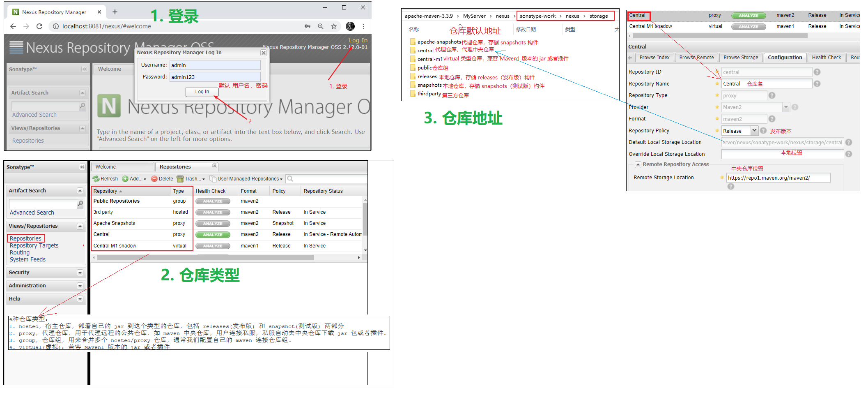The height and width of the screenshot is (393, 868).
Task: Switch to the Health Check tab
Action: click(826, 58)
